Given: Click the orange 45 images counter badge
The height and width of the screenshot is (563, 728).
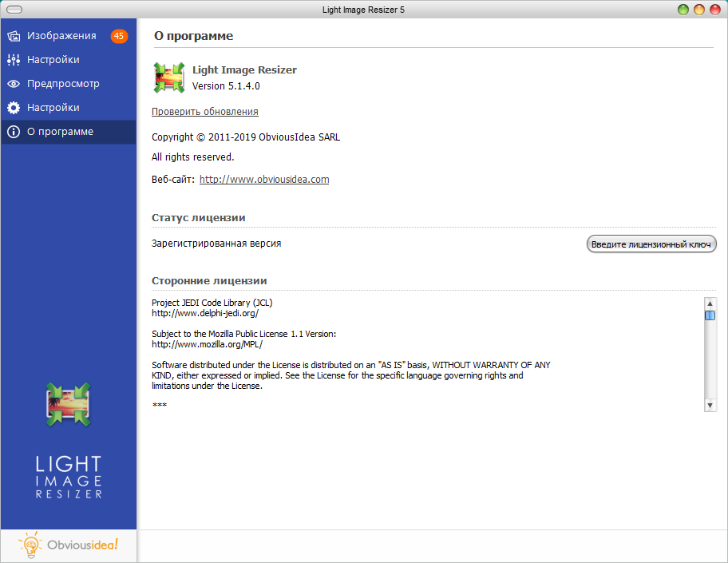Looking at the screenshot, I should [119, 36].
